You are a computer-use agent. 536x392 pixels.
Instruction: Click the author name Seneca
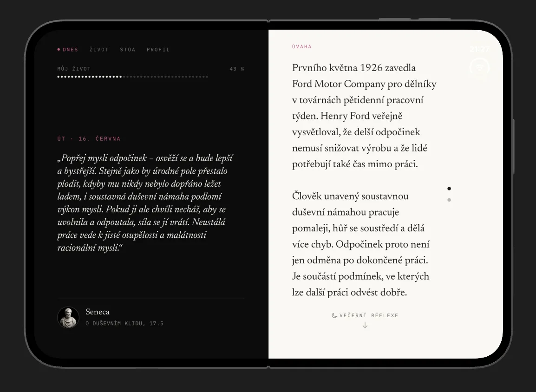point(98,312)
